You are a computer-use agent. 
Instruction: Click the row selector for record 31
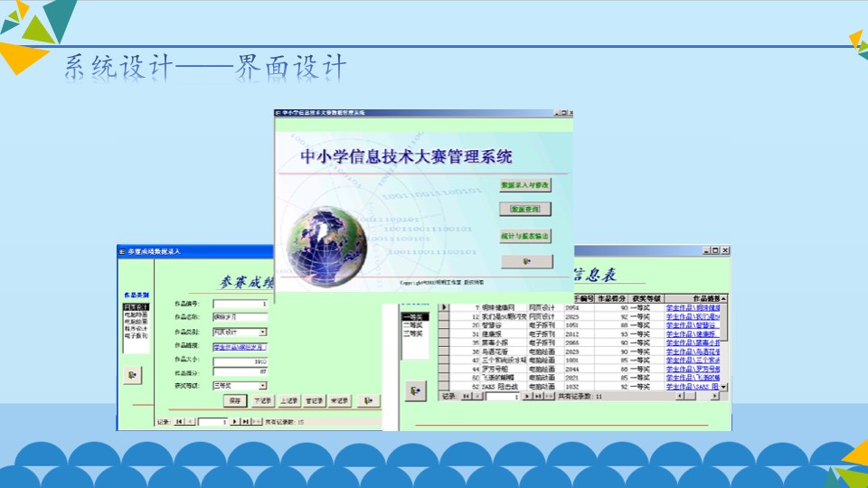point(443,334)
